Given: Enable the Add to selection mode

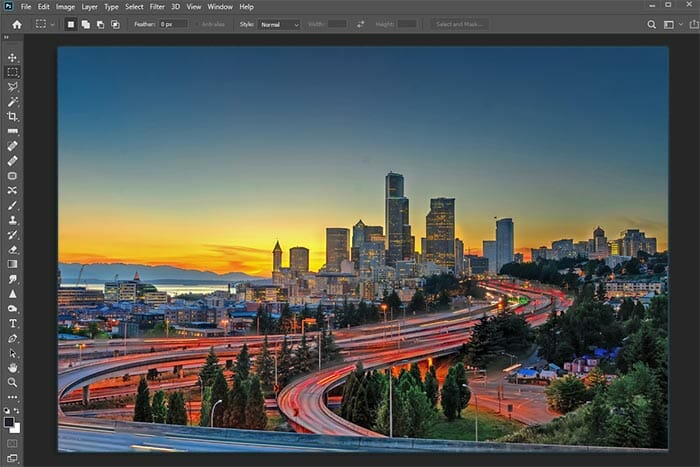Looking at the screenshot, I should click(86, 24).
